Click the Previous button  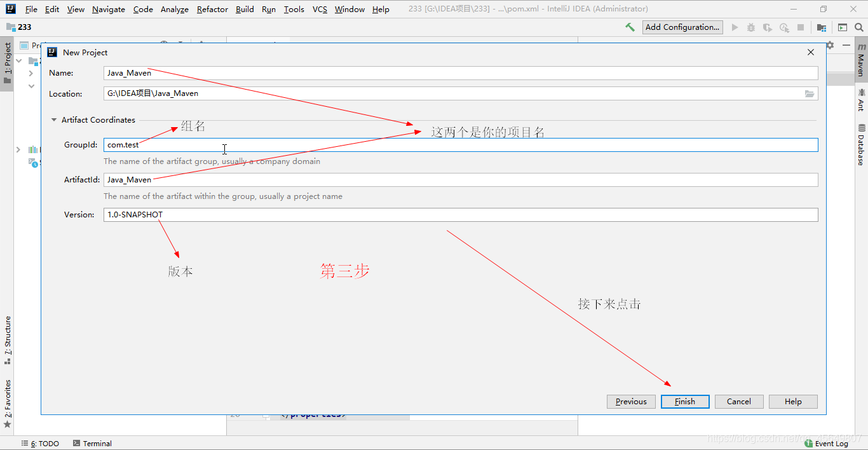tap(631, 402)
